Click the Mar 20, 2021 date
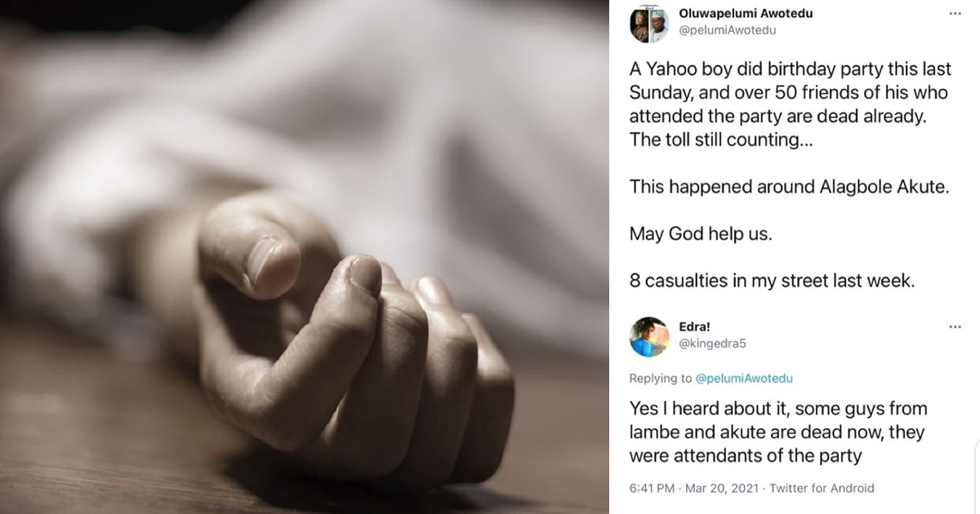Screen dimensions: 980x514 [x=718, y=488]
